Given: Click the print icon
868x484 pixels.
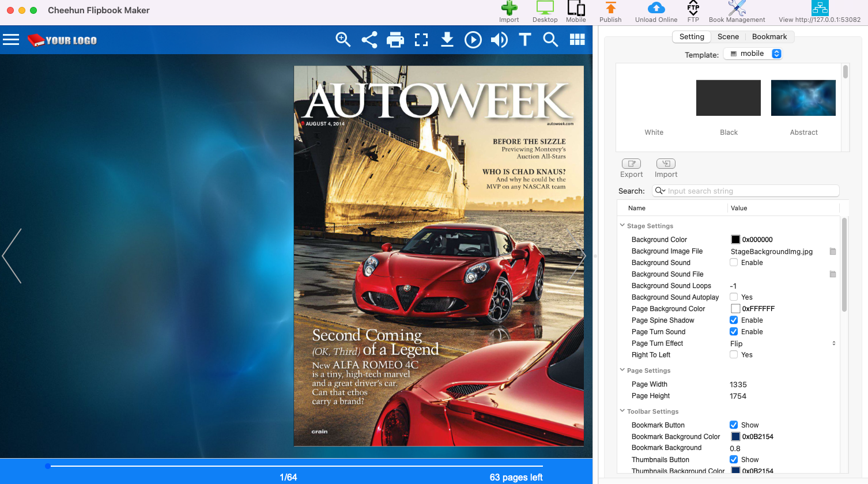Looking at the screenshot, I should 395,40.
